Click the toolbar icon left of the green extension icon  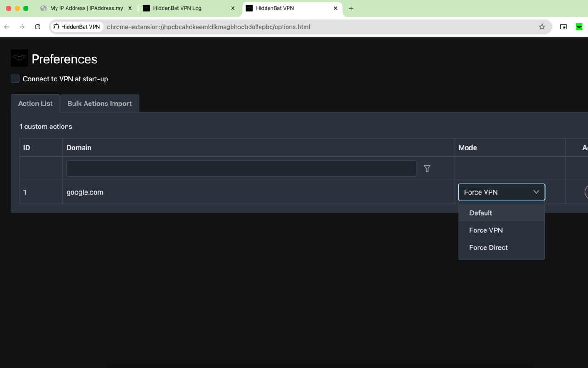(564, 27)
